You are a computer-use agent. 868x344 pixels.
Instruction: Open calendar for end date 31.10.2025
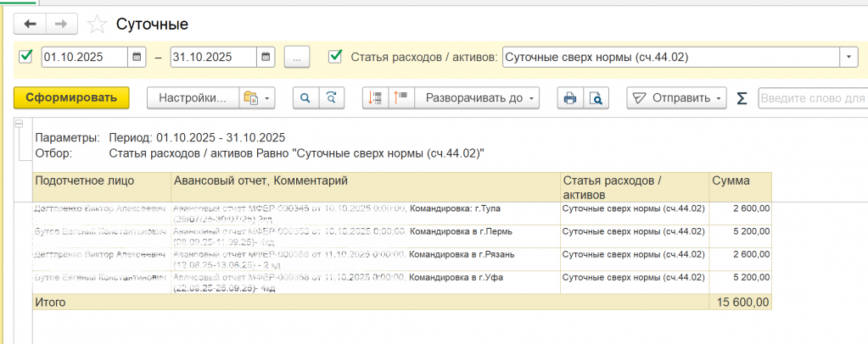[x=266, y=57]
